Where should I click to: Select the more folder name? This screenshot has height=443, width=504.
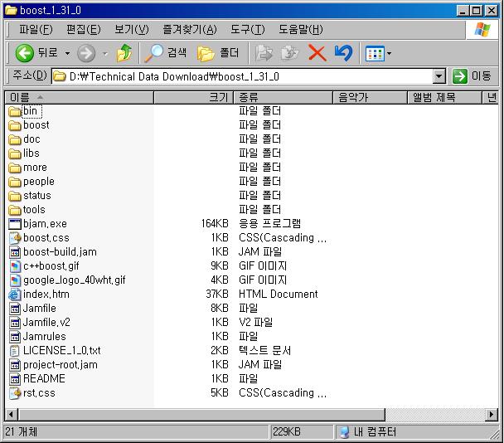tap(35, 168)
